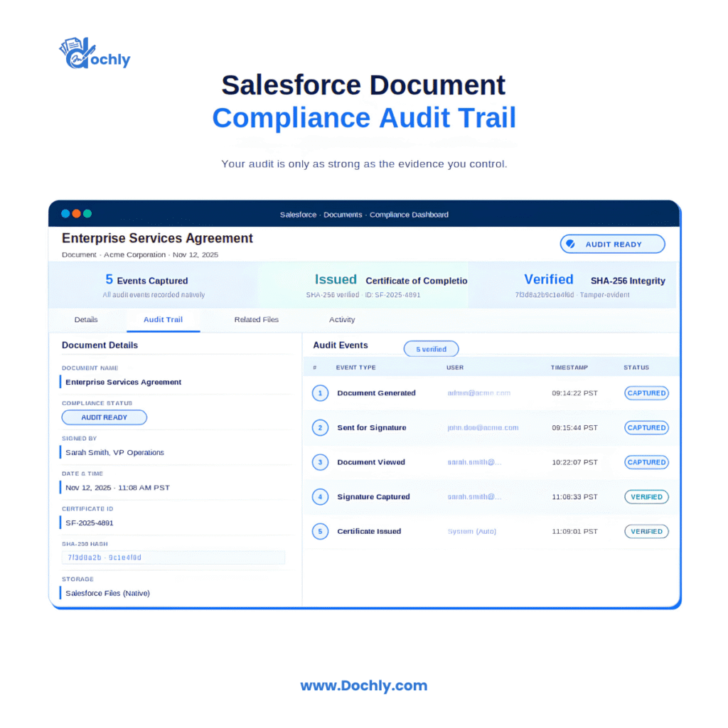Open the Details tab

coord(86,319)
